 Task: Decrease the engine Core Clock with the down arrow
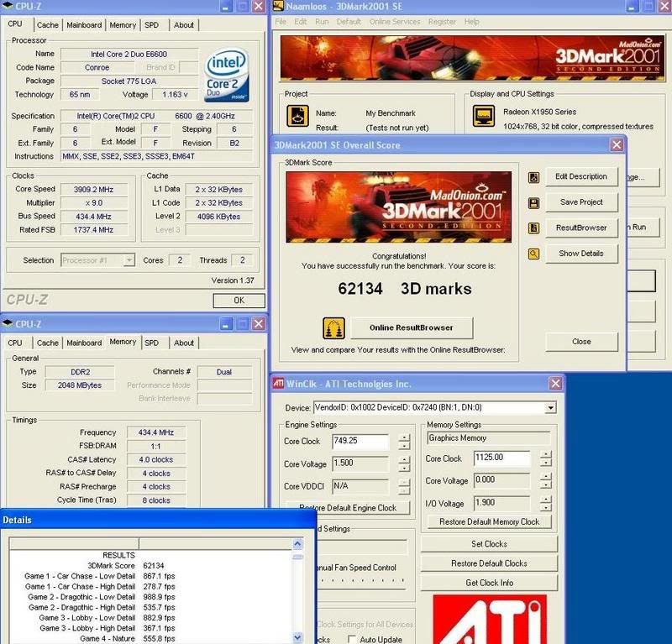404,446
